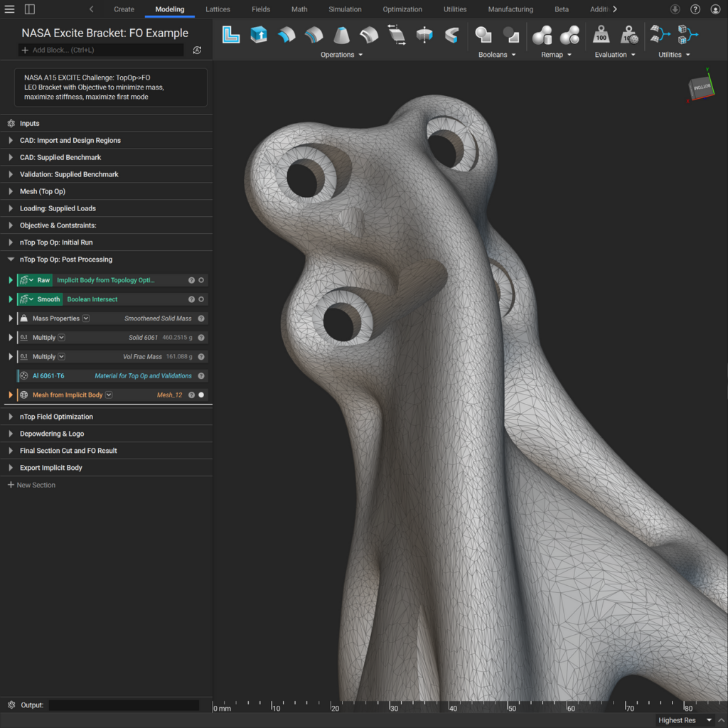Viewport: 728px width, 728px height.
Task: Click the rounded fillet body icon
Action: click(x=369, y=35)
